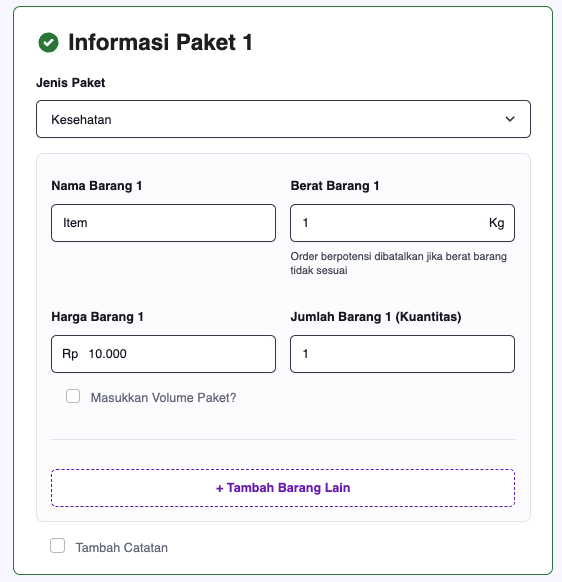Click the order cancellation weight warning text
Screen dimensions: 562x582
(398, 264)
